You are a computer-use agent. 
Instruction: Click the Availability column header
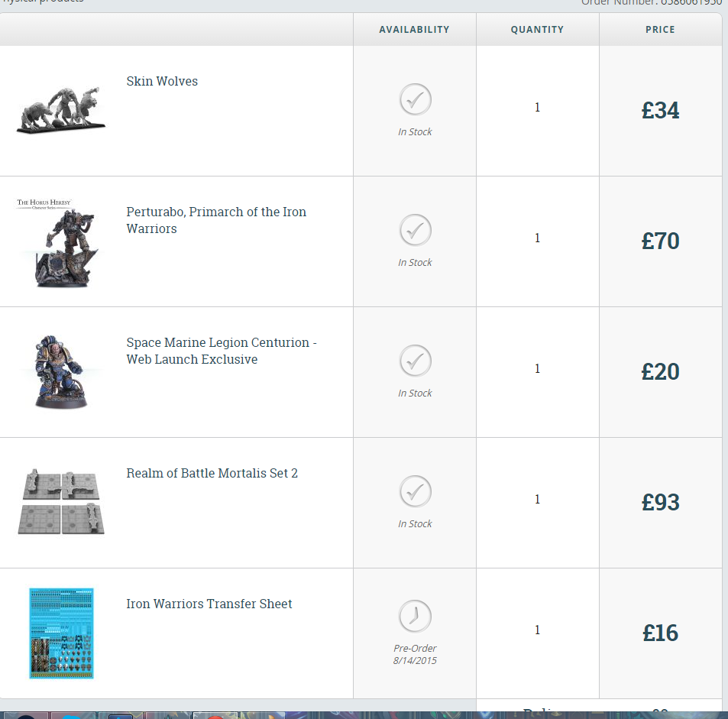(x=414, y=30)
